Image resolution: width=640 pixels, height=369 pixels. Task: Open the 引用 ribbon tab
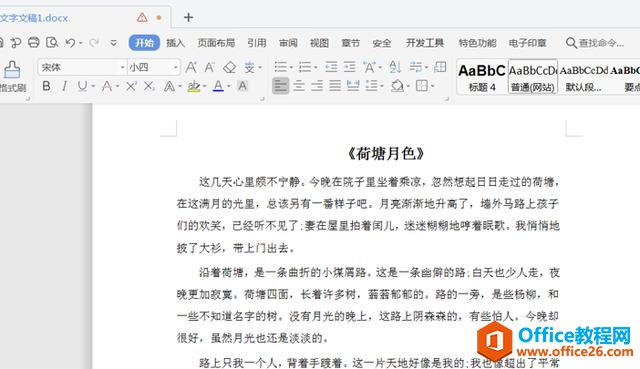coord(257,42)
